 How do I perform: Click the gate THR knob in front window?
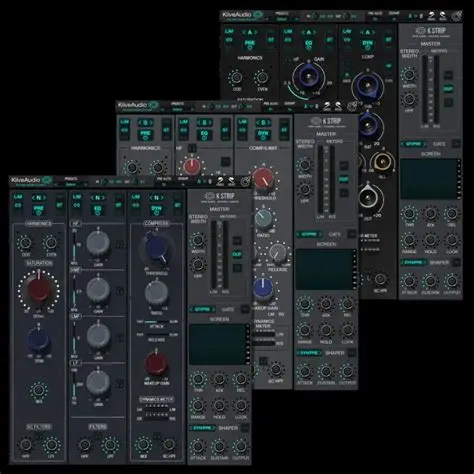point(198,379)
